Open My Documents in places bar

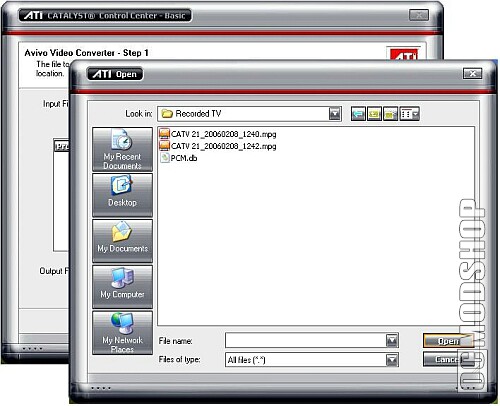point(122,241)
